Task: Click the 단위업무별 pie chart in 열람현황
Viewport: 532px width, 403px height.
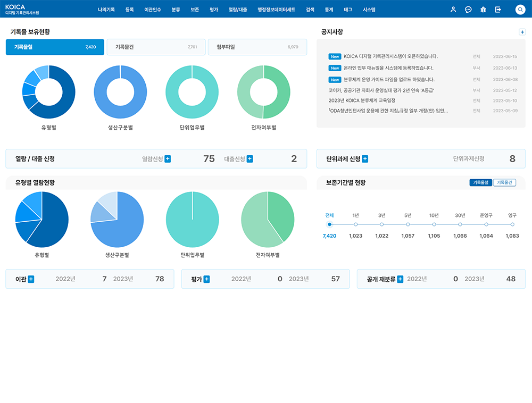Action: [x=193, y=220]
